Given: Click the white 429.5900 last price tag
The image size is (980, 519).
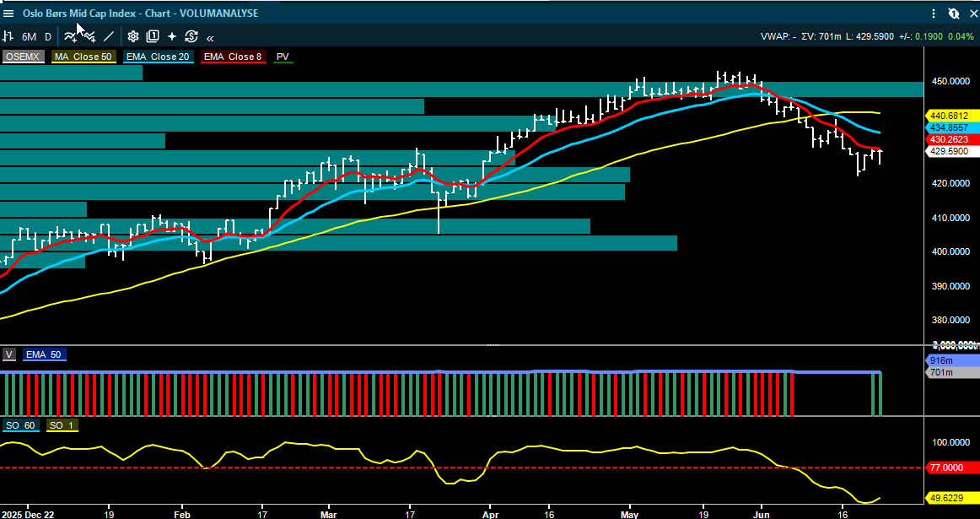Looking at the screenshot, I should [x=951, y=151].
